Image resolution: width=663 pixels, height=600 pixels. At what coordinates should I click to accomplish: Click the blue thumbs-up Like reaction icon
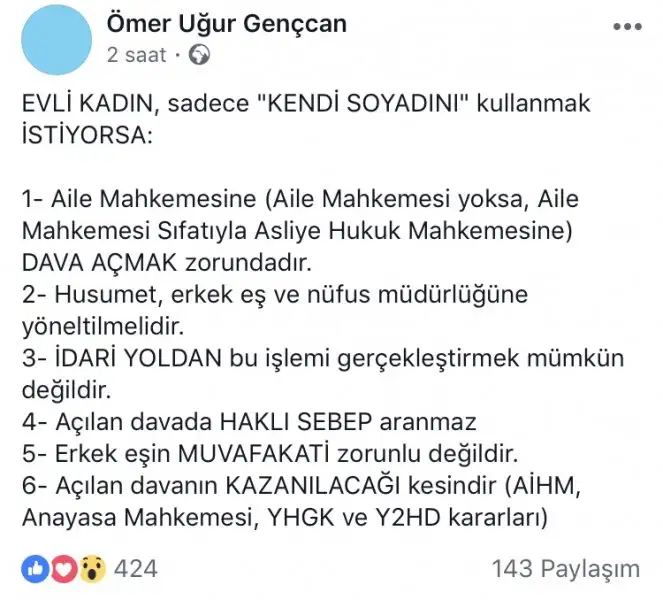coord(36,569)
